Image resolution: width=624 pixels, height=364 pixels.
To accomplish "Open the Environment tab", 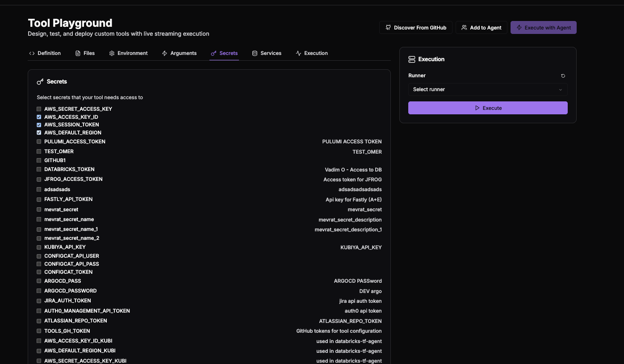I will click(x=128, y=53).
